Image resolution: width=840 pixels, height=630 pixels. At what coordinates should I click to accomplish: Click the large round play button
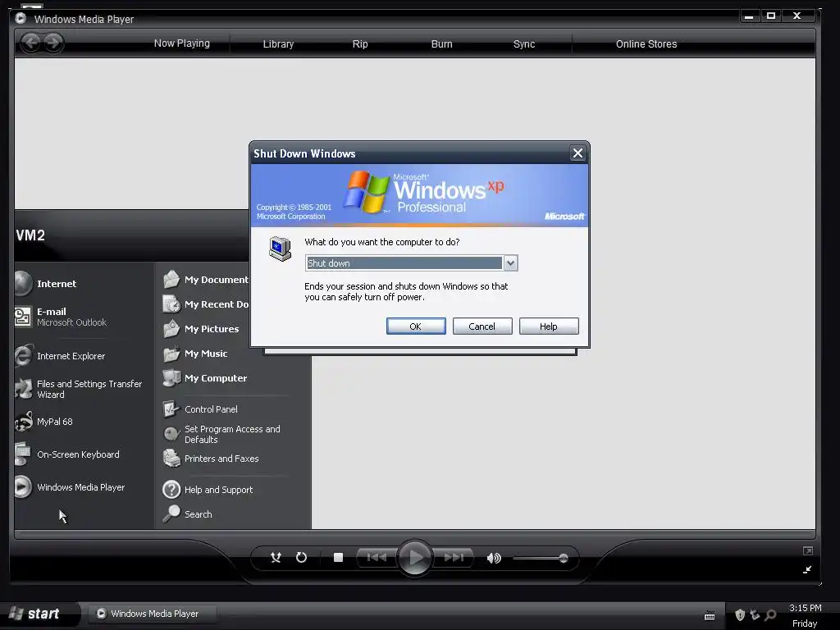(414, 558)
